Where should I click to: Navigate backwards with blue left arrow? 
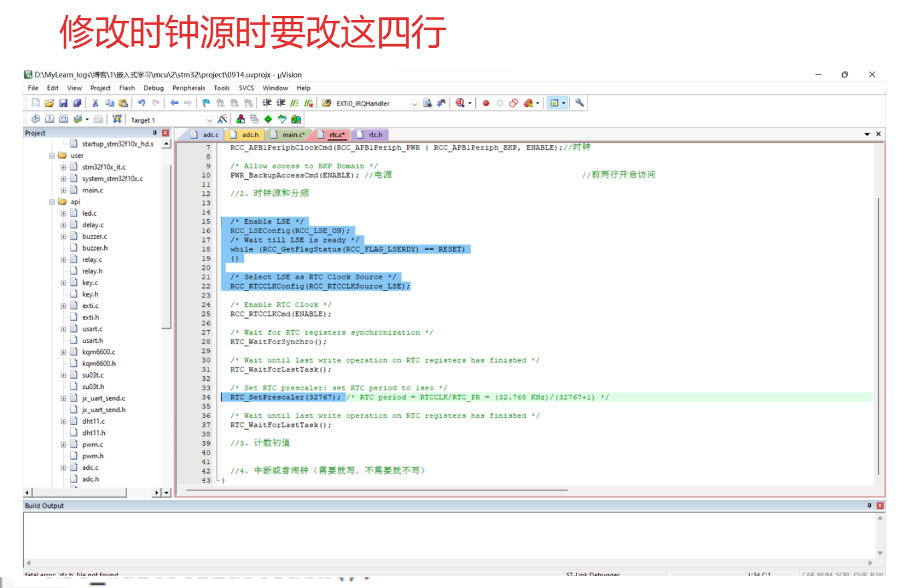[174, 103]
